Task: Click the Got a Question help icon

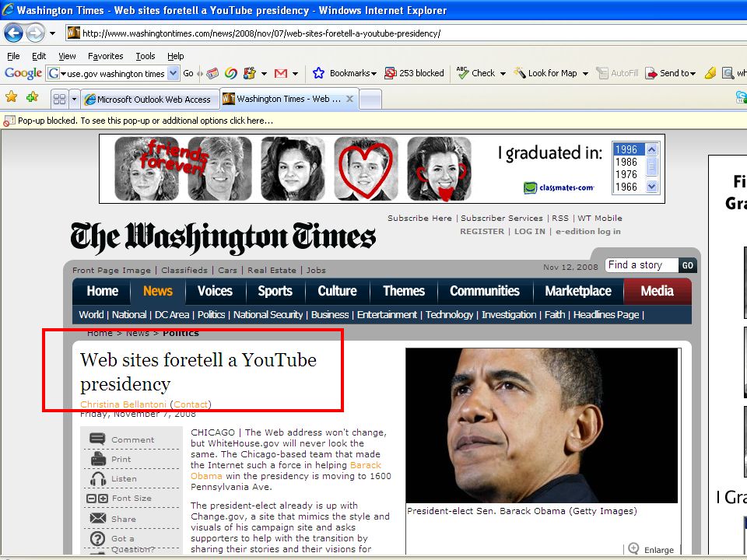Action: (98, 538)
